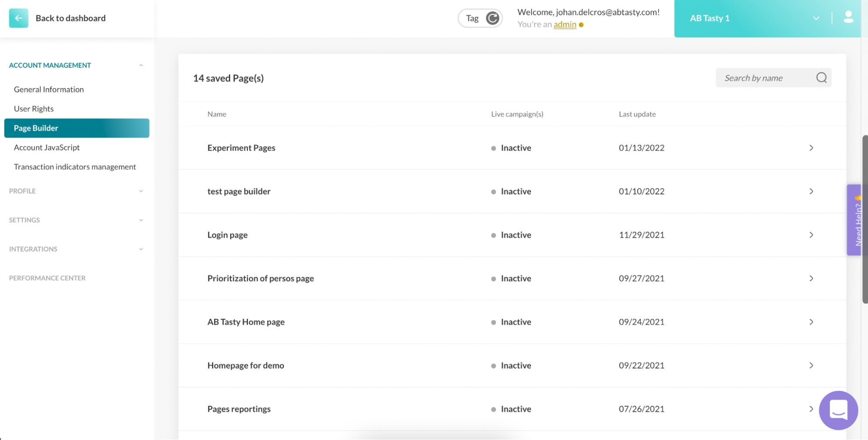This screenshot has height=440, width=868.
Task: Collapse the Account Management section
Action: (x=141, y=65)
